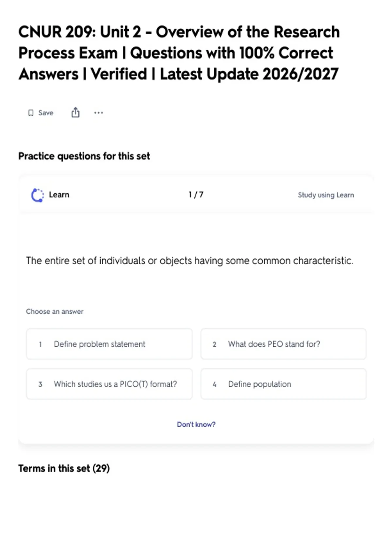Click the CNUR 209 set title
Screen dimensions: 392x556
pos(179,53)
